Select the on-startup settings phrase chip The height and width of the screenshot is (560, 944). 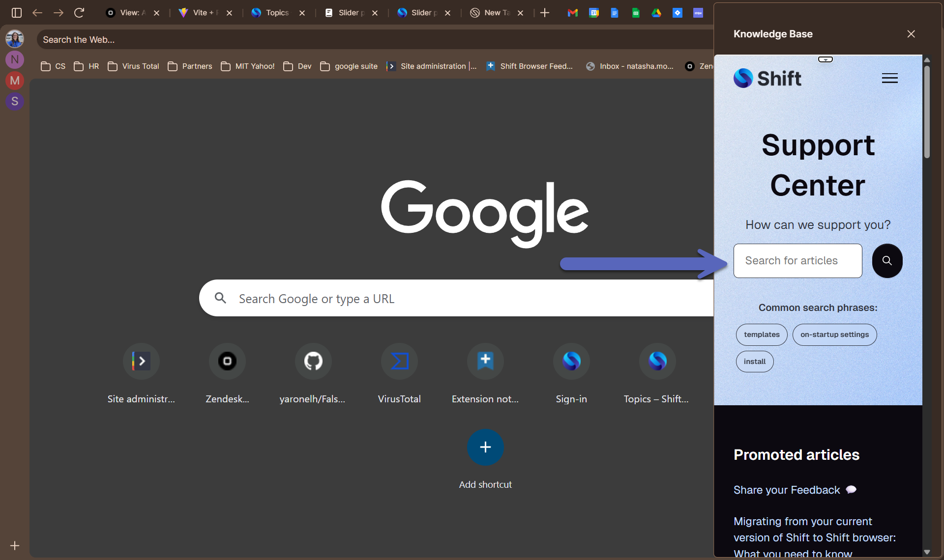click(834, 335)
